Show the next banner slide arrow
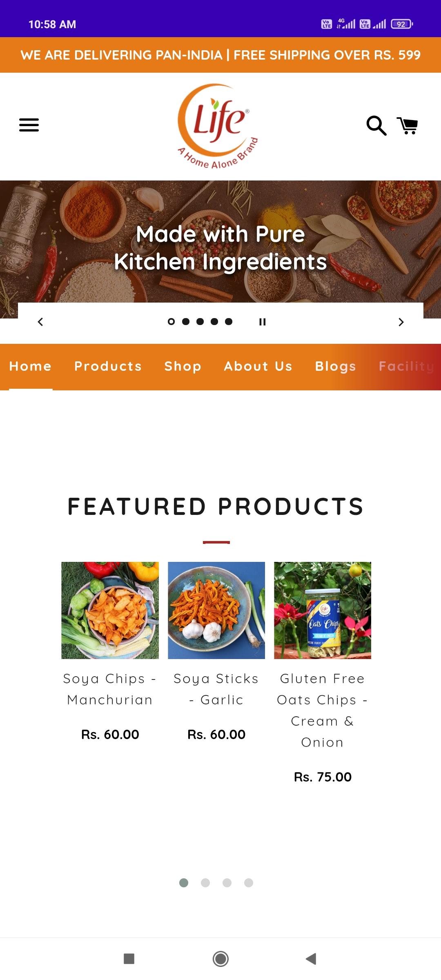Screen dimensions: 441x980 (401, 322)
